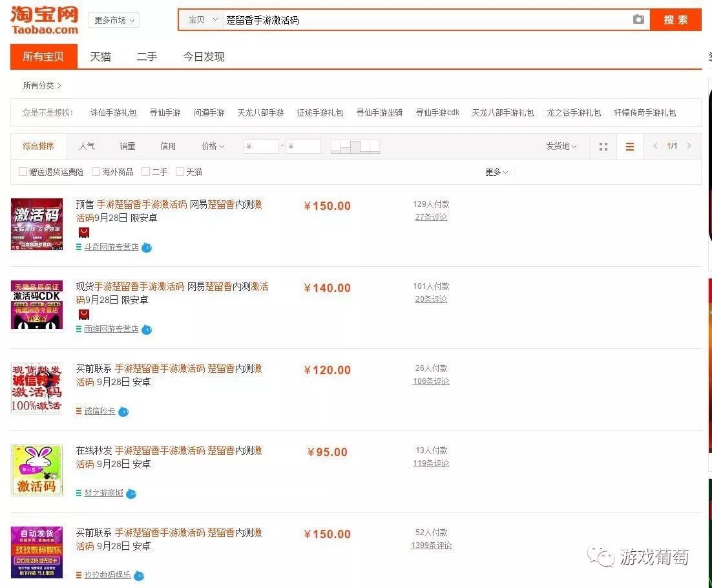Open image search via the camera icon
712x588 pixels.
pyautogui.click(x=638, y=20)
